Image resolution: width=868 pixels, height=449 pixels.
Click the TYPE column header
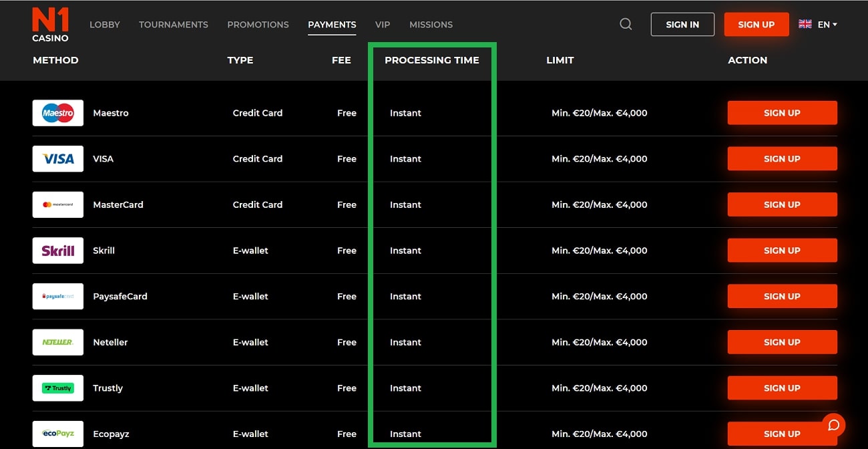pos(240,60)
